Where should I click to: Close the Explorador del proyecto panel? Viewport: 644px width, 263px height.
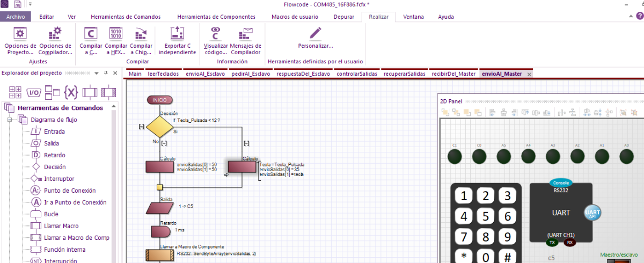click(x=115, y=73)
